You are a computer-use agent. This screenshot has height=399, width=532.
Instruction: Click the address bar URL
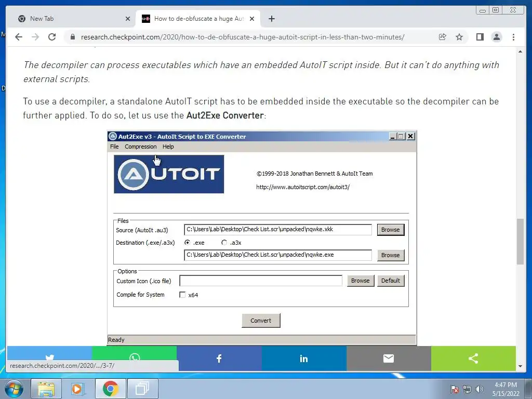pos(242,37)
